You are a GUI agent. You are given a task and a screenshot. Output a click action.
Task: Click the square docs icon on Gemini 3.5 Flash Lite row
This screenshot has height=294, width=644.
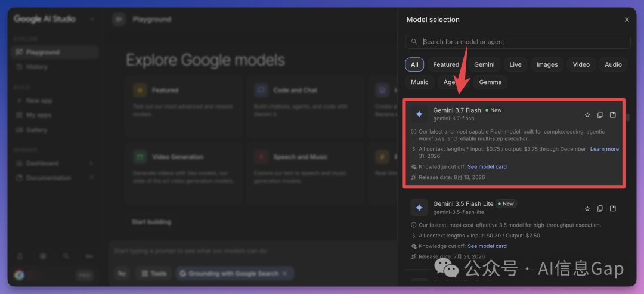point(613,209)
